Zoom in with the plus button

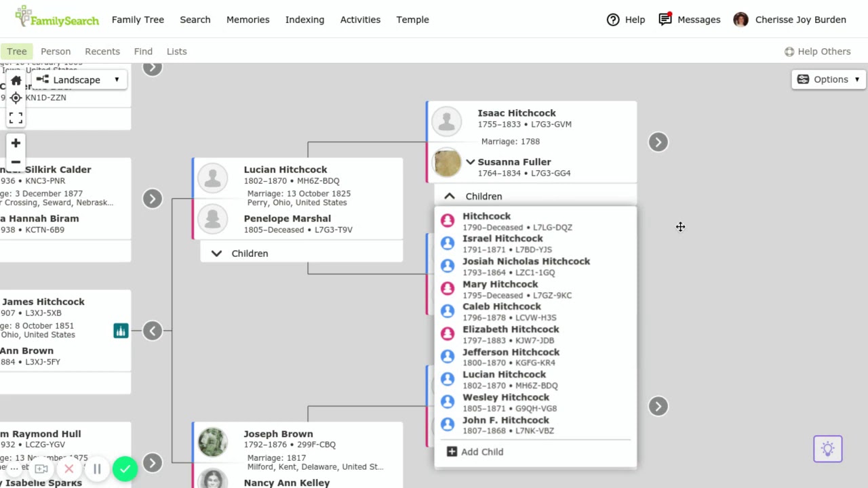[16, 143]
